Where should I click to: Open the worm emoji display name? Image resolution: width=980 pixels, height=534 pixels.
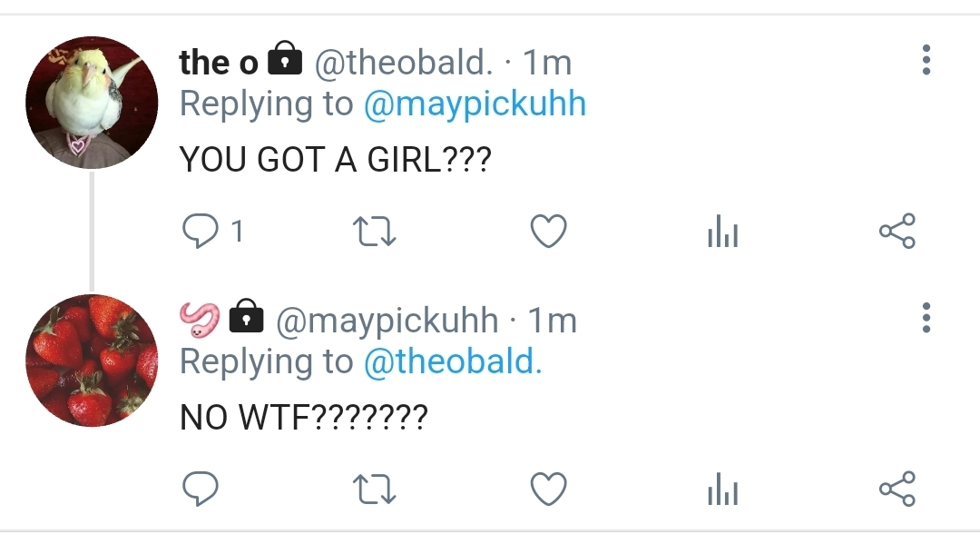[200, 320]
